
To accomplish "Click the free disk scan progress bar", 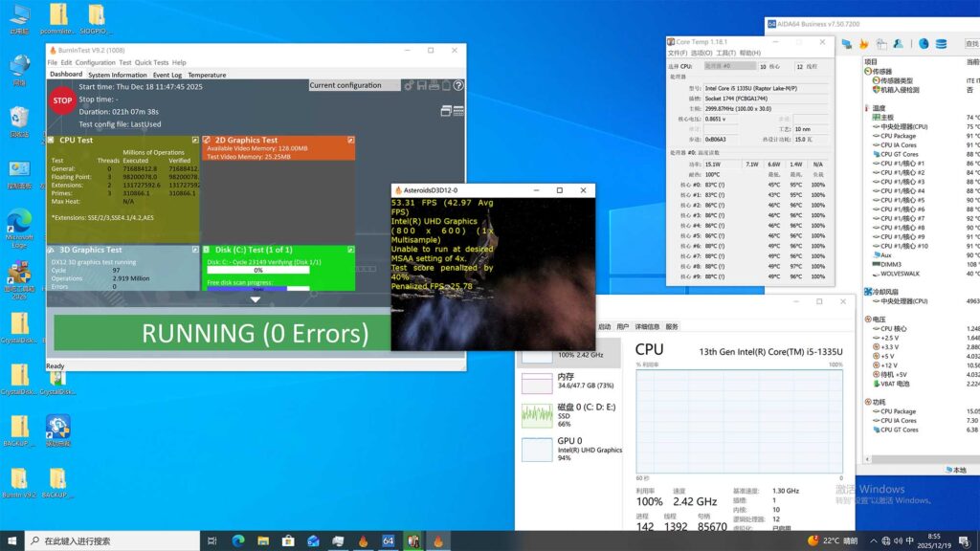I will (258, 289).
